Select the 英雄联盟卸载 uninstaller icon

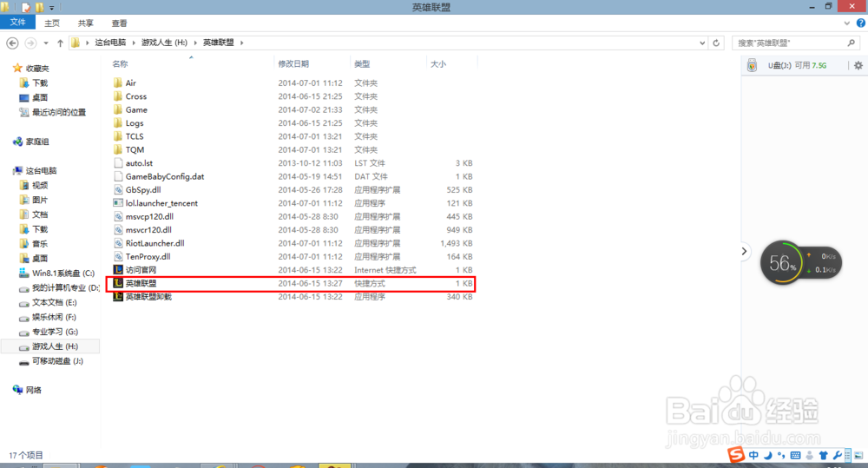118,296
